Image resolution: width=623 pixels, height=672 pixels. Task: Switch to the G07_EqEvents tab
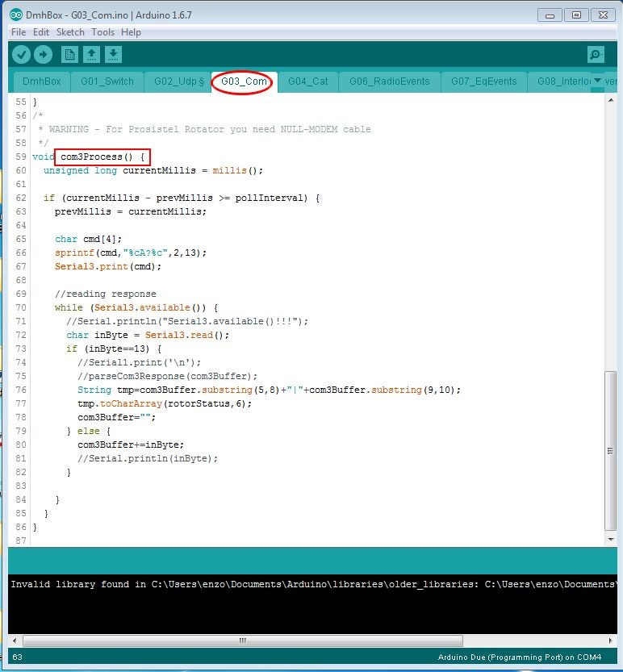tap(483, 81)
